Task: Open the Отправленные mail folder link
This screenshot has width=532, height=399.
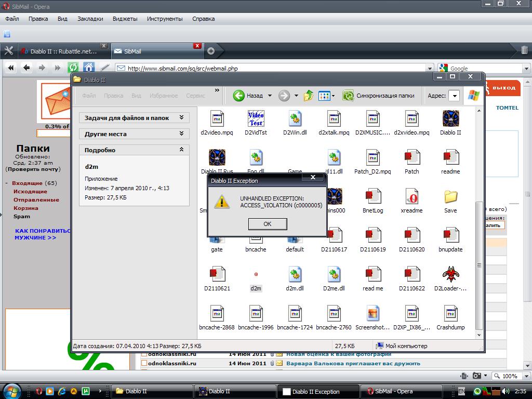Action: pyautogui.click(x=36, y=199)
